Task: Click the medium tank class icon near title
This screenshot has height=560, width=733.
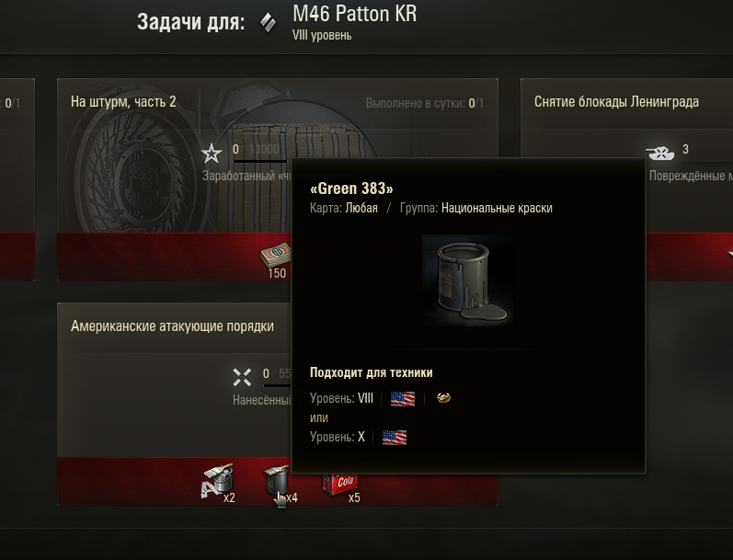Action: tap(268, 23)
